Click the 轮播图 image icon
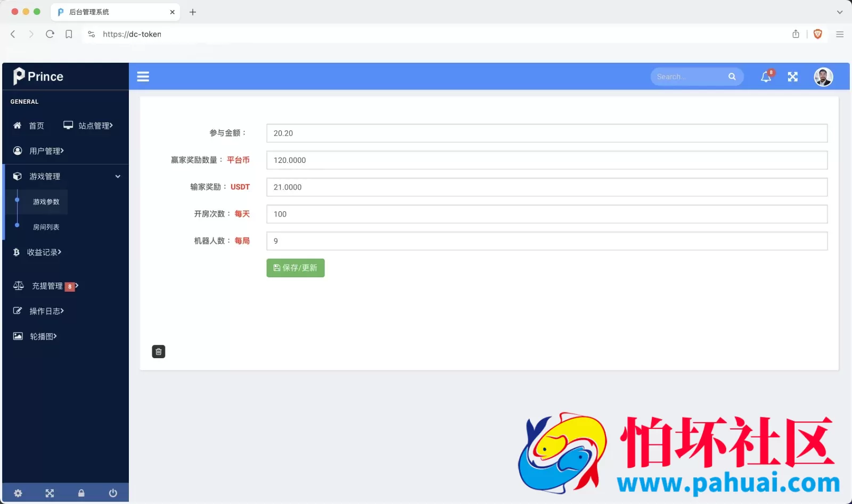Viewport: 852px width, 504px height. pyautogui.click(x=18, y=336)
